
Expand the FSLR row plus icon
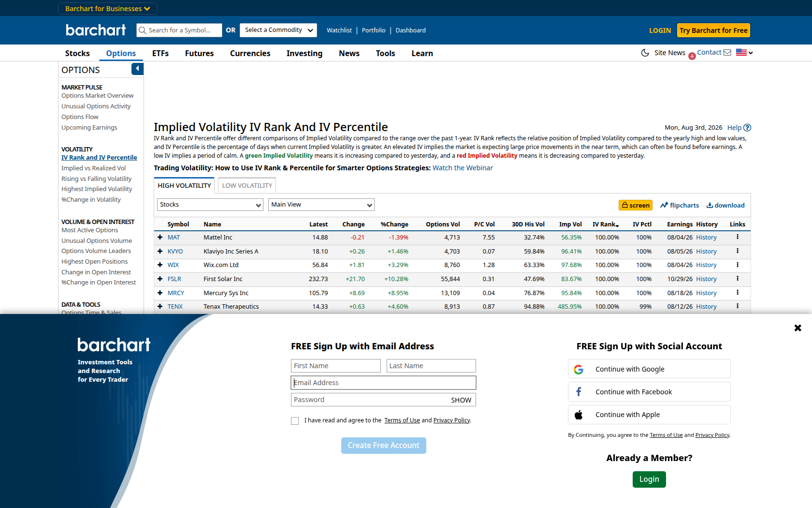pos(160,279)
